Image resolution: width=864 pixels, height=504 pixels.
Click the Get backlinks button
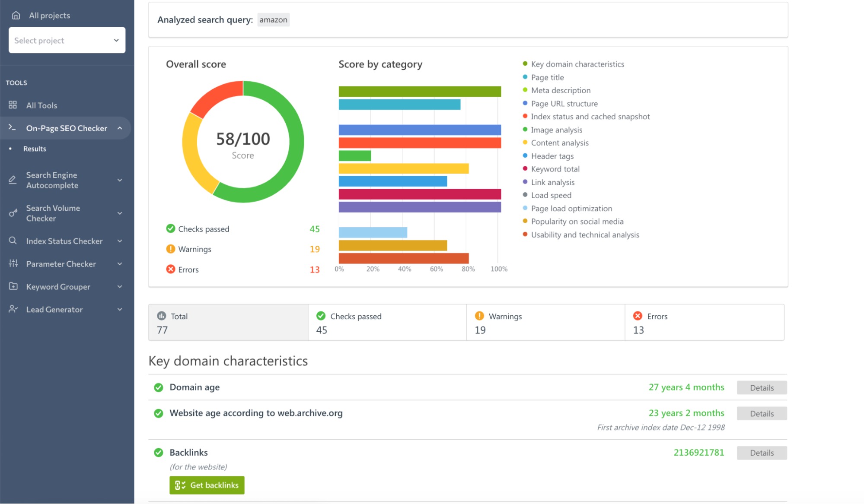click(207, 485)
